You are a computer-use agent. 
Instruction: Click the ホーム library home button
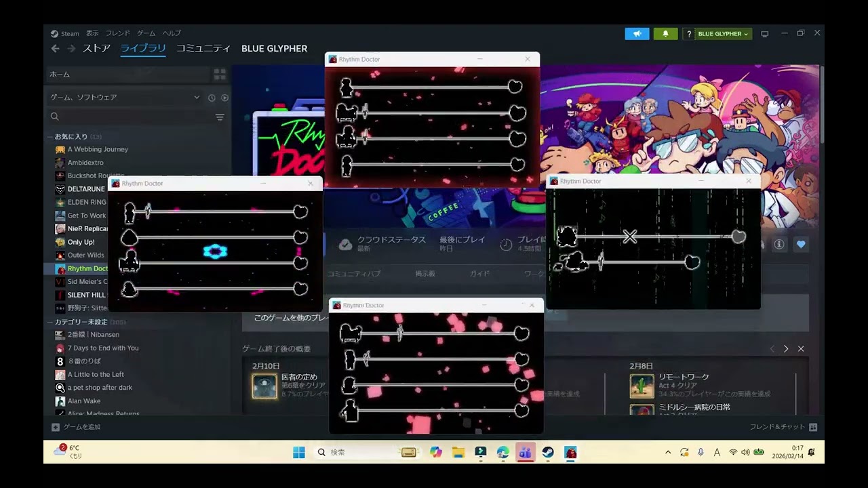point(129,74)
